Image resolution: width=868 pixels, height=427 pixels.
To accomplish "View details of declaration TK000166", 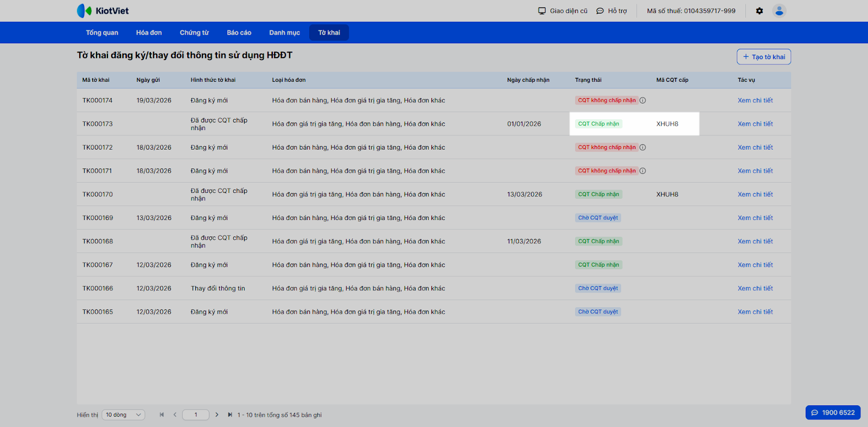I will pos(755,288).
